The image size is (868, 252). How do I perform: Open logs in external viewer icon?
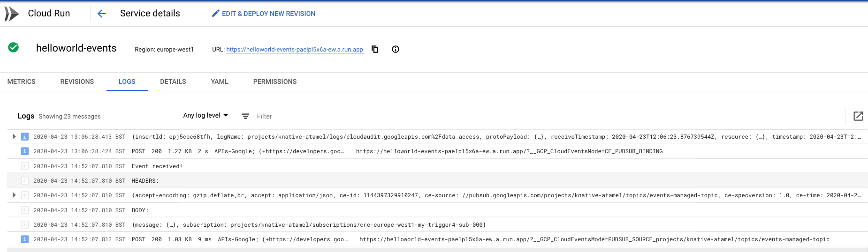click(x=858, y=116)
